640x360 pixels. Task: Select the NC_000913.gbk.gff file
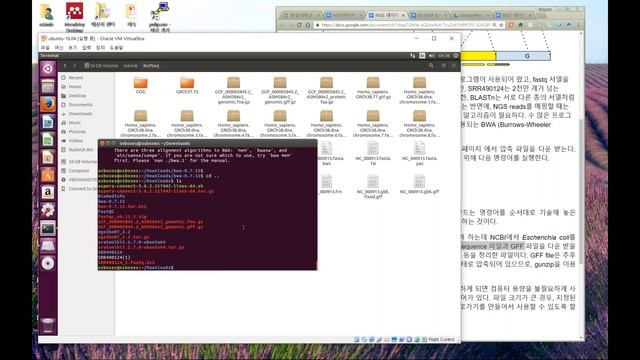[420, 184]
